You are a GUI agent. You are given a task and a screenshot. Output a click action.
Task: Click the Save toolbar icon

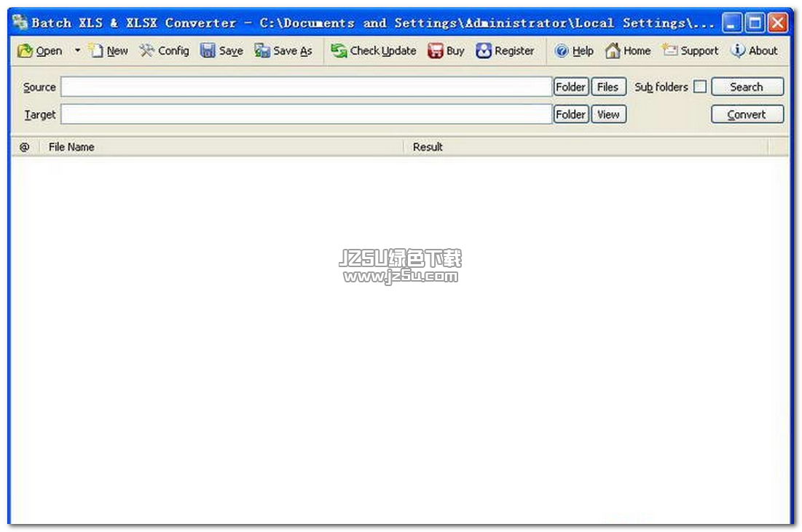pos(221,51)
